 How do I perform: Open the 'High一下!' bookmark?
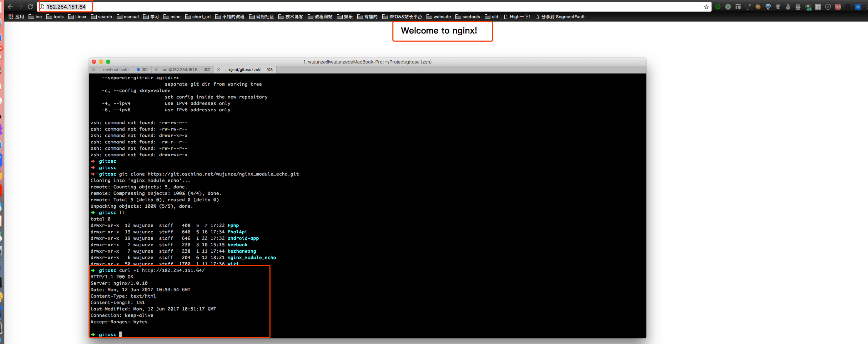coord(517,17)
